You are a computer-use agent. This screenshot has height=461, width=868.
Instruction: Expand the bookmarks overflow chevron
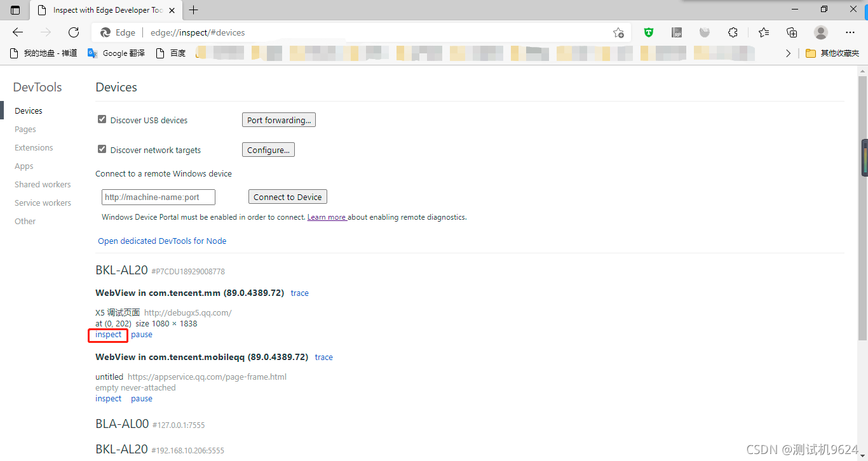(x=788, y=53)
